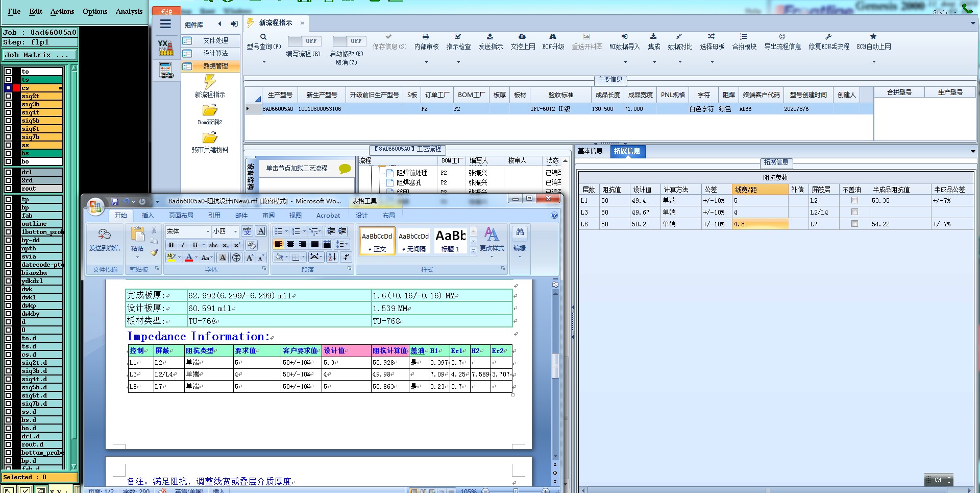Click the text highlight color button
The image size is (980, 493).
click(x=171, y=257)
